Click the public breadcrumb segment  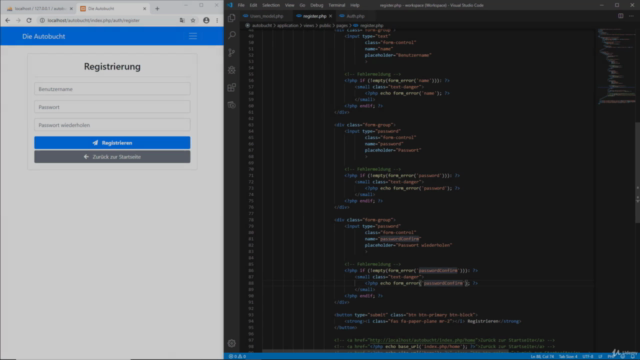(325, 25)
